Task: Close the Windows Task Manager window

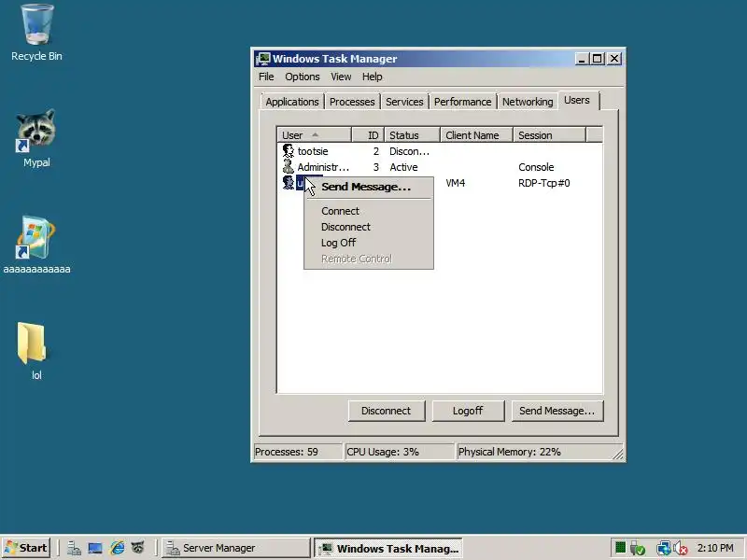Action: pos(614,59)
